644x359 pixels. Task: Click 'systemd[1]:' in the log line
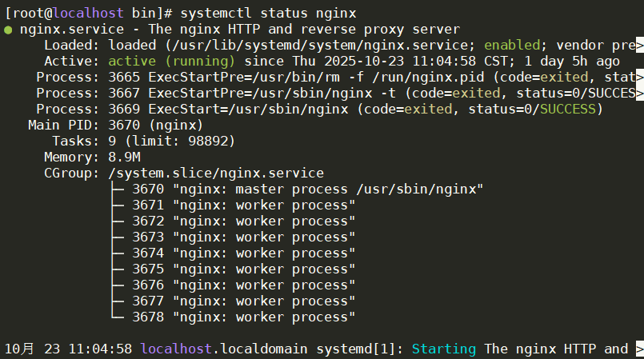[x=360, y=349]
